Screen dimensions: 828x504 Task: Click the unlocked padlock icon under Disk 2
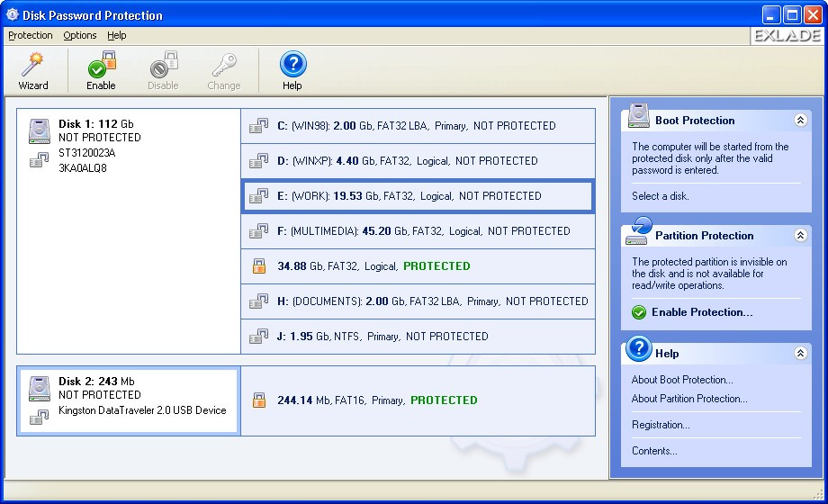(39, 417)
